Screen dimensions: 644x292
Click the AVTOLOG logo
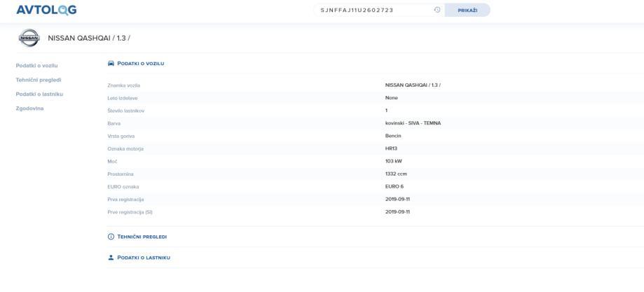pos(46,10)
